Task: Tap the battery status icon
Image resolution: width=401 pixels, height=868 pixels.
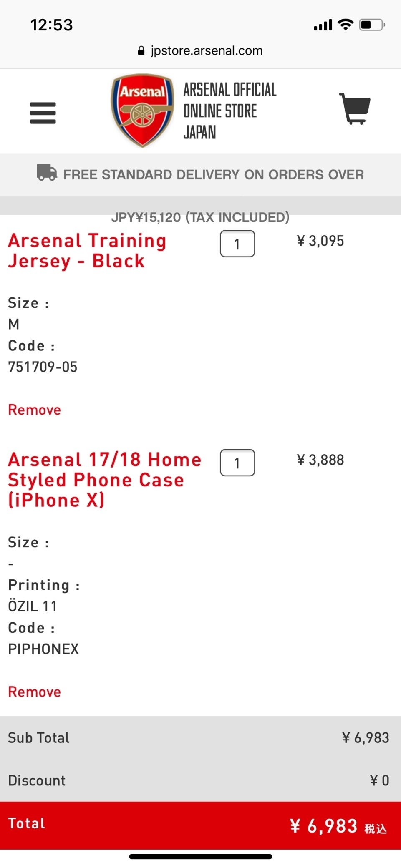Action: 372,25
